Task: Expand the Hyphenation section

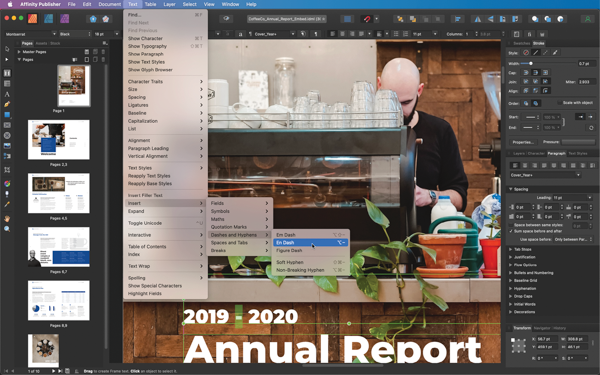Action: [510, 289]
